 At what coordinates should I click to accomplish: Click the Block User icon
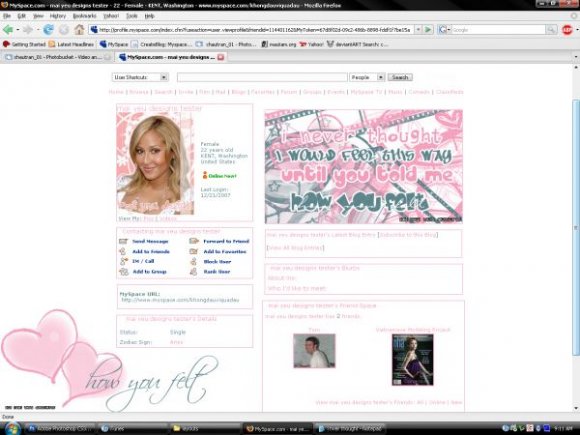point(194,261)
